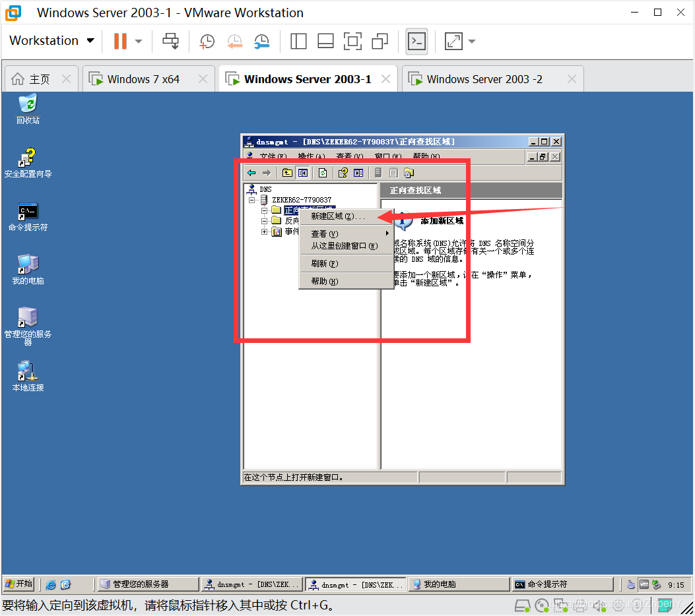Click status bar text 在这个节点上打开新建窗口
The height and width of the screenshot is (616, 695).
(x=294, y=477)
